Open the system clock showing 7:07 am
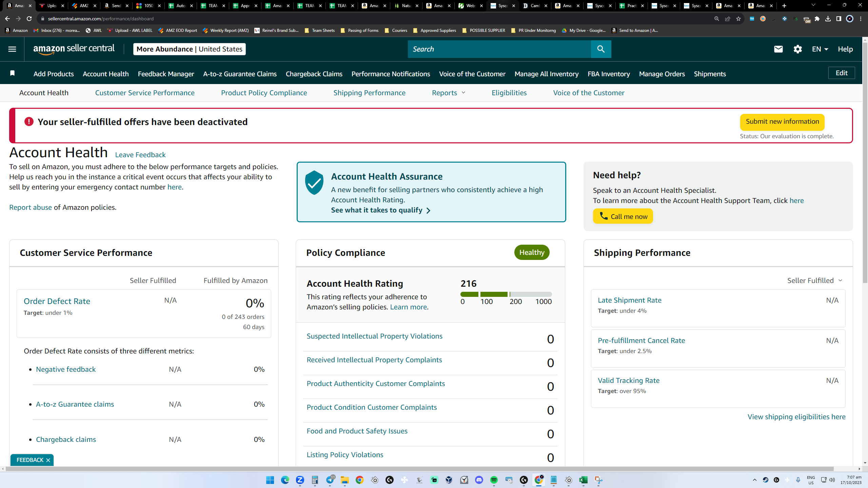The height and width of the screenshot is (488, 868). point(851,480)
